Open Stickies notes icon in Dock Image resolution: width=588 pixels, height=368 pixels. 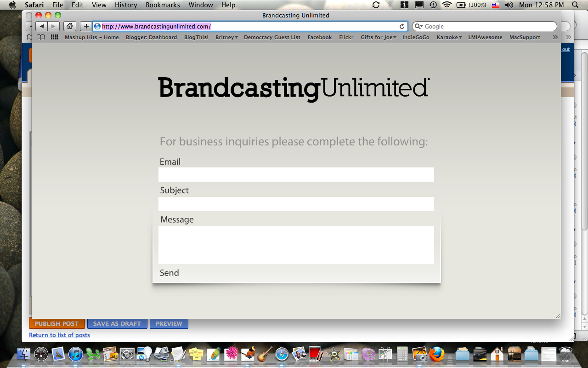(x=196, y=354)
